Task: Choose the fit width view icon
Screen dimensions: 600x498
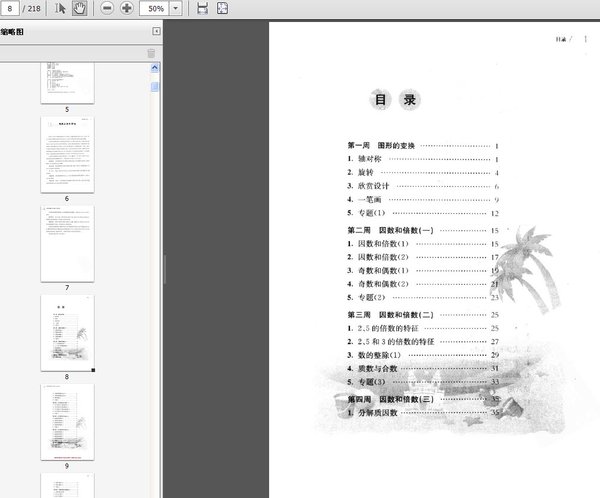Action: 202,8
